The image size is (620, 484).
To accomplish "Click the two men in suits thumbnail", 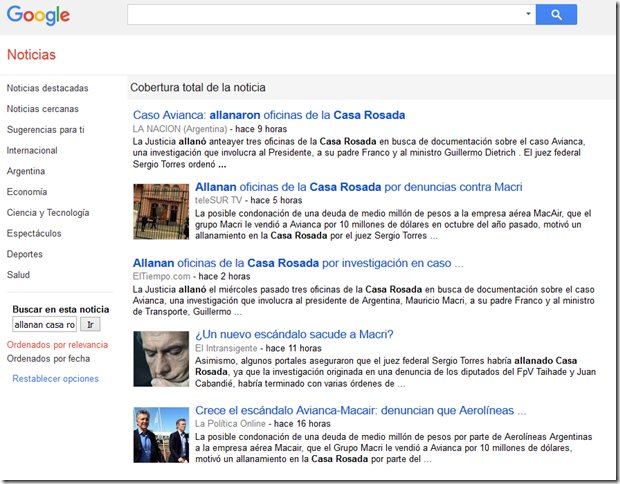I will point(161,435).
